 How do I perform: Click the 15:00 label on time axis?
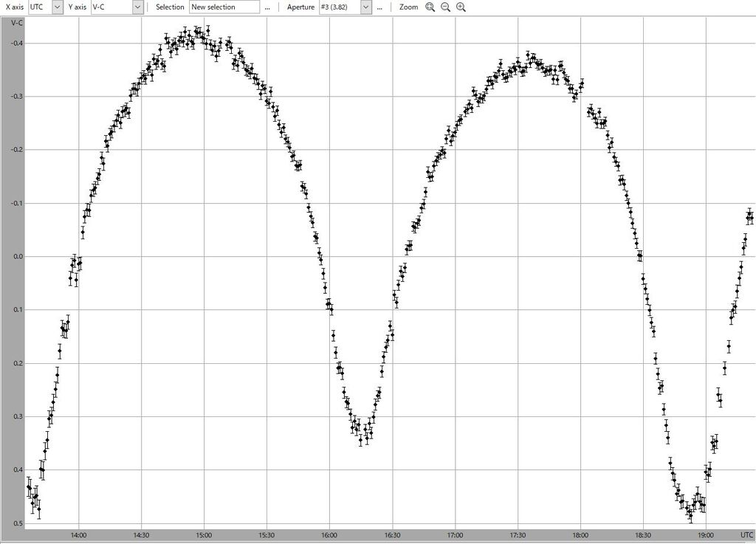coord(204,535)
